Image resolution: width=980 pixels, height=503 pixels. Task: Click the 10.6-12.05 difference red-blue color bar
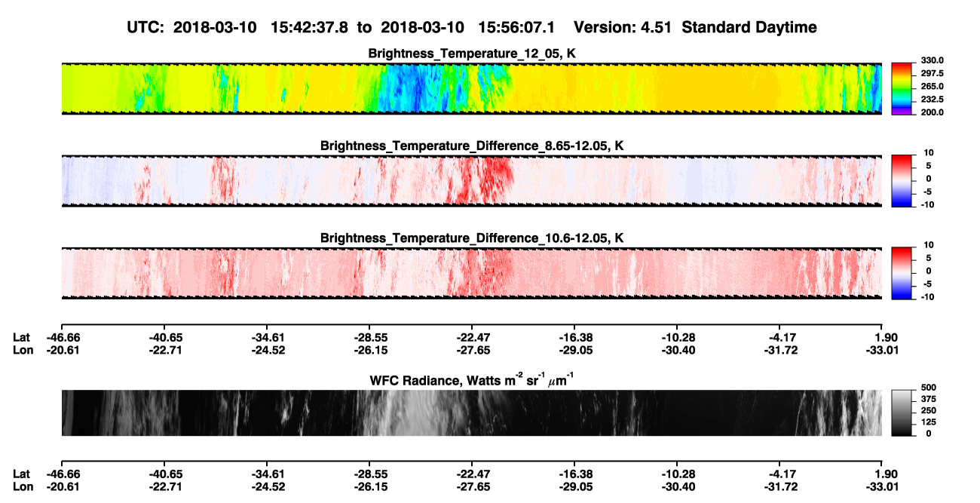pyautogui.click(x=902, y=273)
